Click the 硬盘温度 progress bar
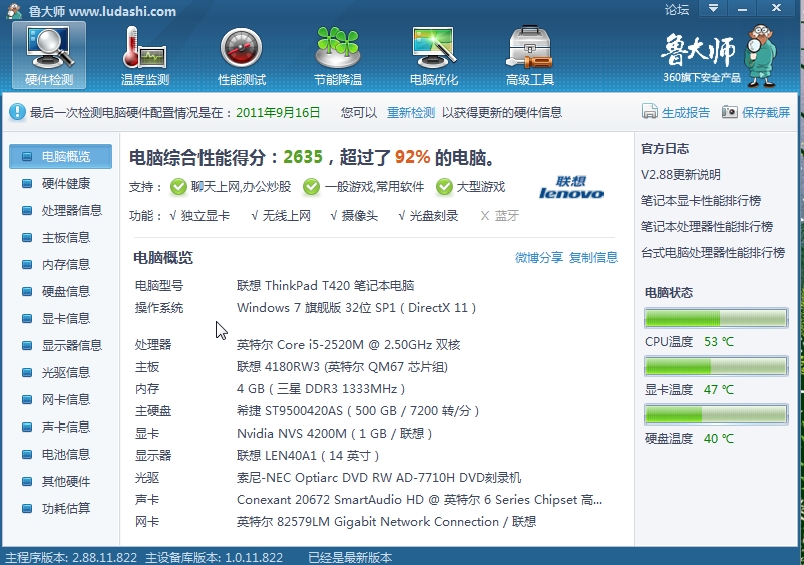 (716, 414)
